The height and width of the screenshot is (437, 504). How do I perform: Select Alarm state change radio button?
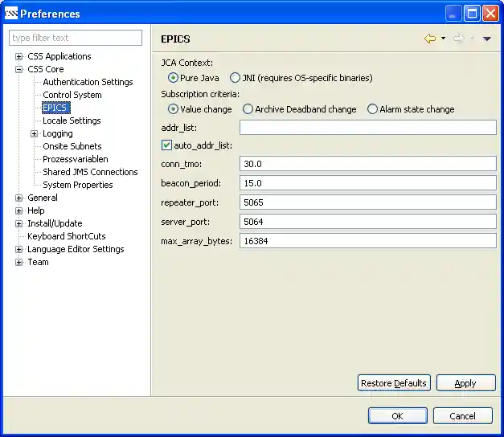[372, 109]
